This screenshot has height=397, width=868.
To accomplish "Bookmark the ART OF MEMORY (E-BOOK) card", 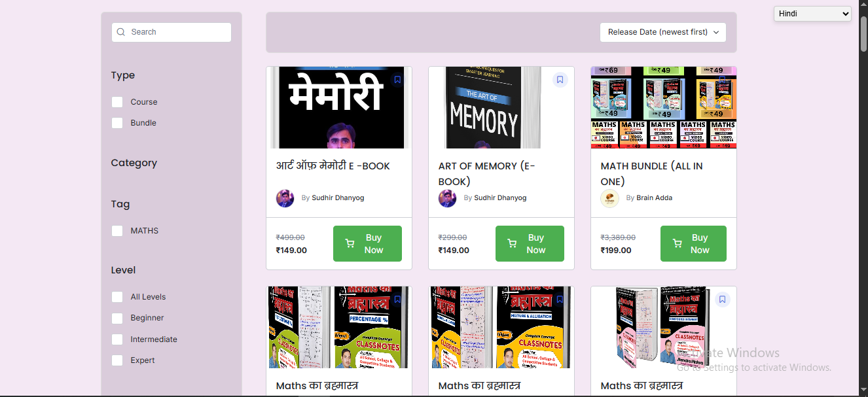I will (560, 80).
